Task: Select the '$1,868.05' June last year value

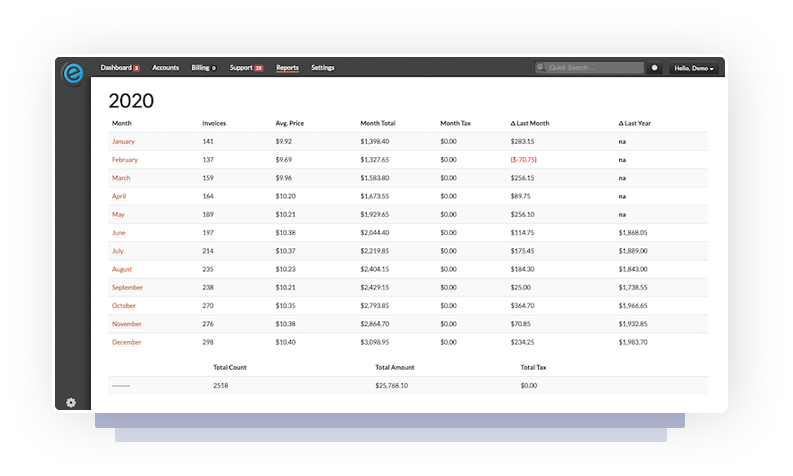Action: click(x=633, y=233)
